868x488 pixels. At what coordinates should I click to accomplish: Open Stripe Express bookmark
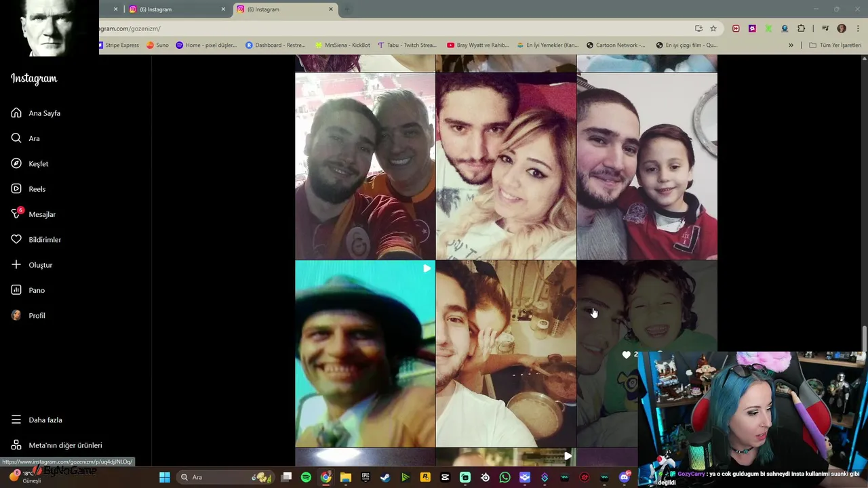tap(119, 45)
